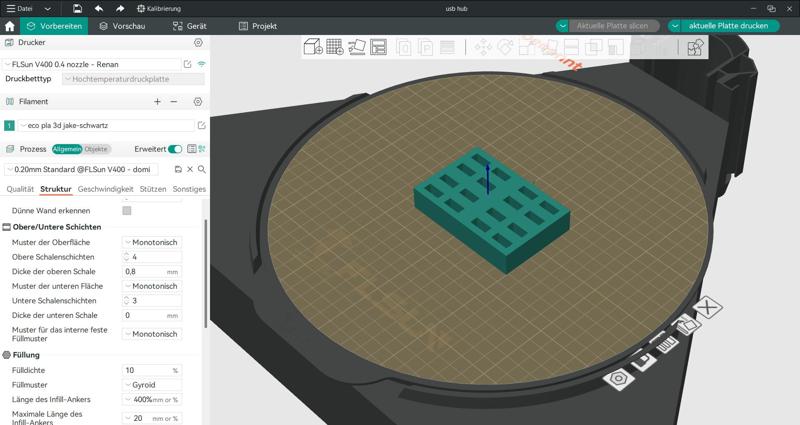Click the Fülldichte percentage input field
Screen dimensions: 800x425
click(147, 370)
